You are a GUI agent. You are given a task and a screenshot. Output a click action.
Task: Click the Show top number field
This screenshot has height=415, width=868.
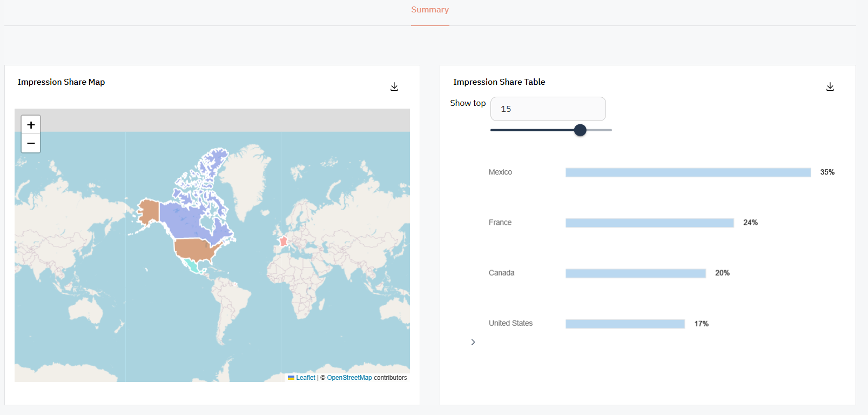[548, 109]
